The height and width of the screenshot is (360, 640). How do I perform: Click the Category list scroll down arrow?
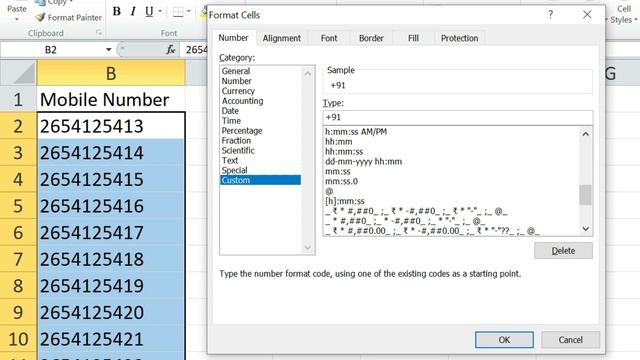tap(308, 247)
